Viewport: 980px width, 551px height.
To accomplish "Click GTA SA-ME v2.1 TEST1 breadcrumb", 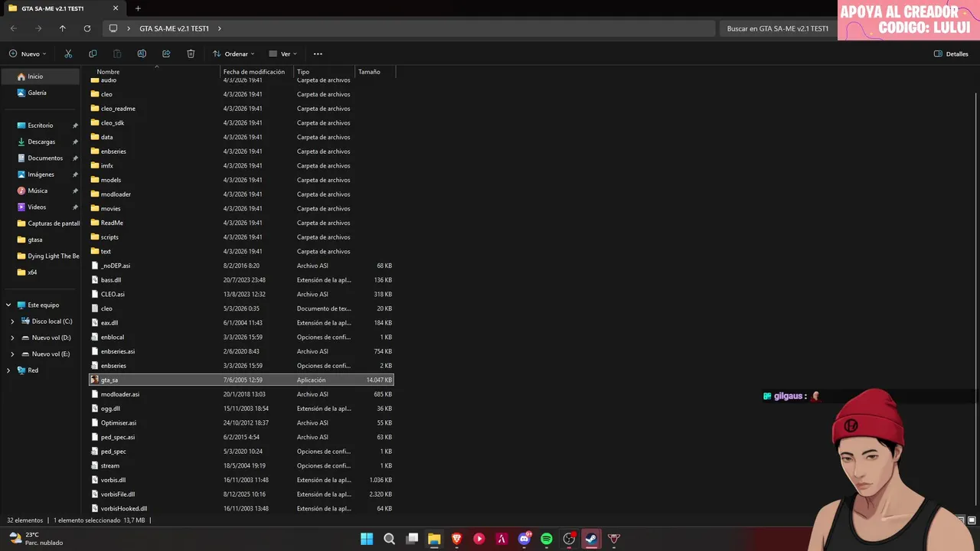I will tap(174, 28).
